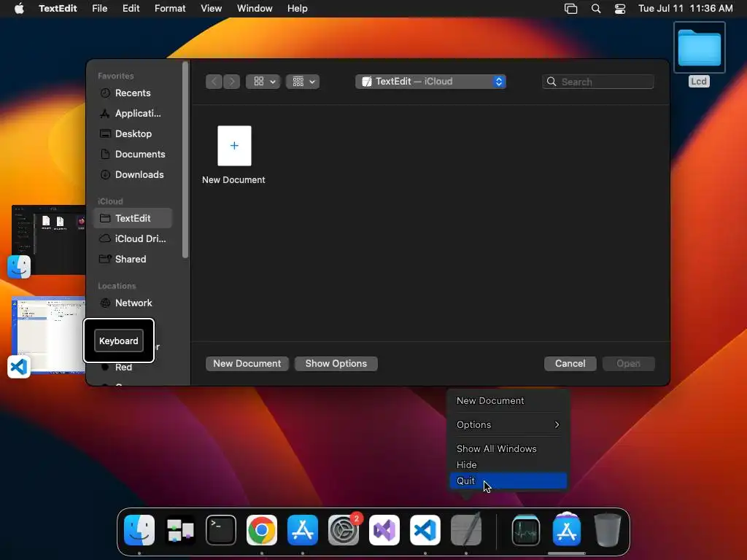Launch Terminal from the Dock
747x560 pixels.
click(221, 530)
